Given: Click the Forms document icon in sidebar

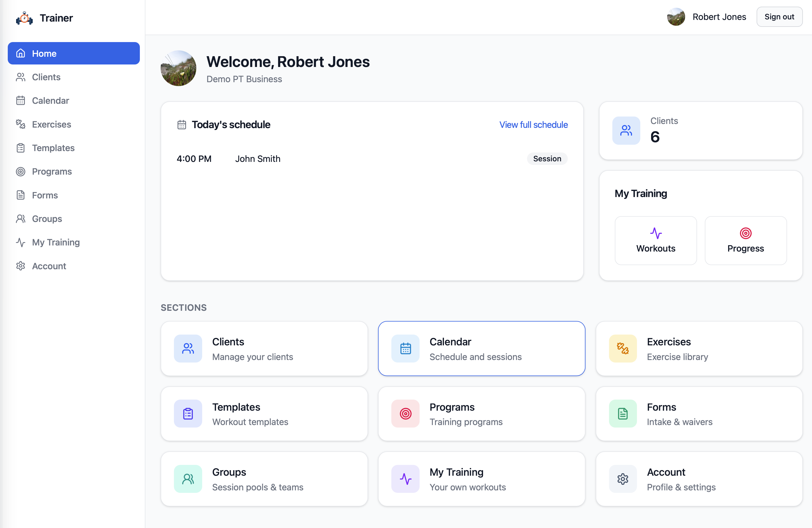Looking at the screenshot, I should point(20,195).
